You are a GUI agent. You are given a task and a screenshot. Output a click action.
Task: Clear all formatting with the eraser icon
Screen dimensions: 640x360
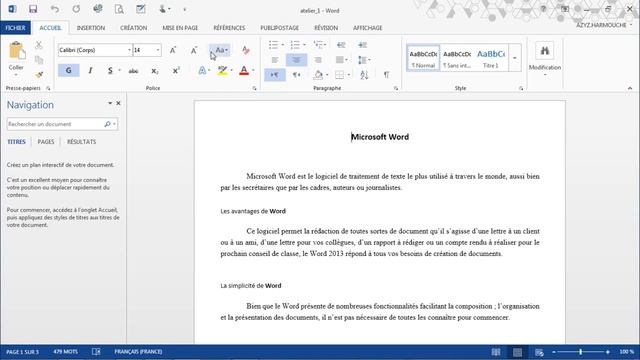point(245,50)
